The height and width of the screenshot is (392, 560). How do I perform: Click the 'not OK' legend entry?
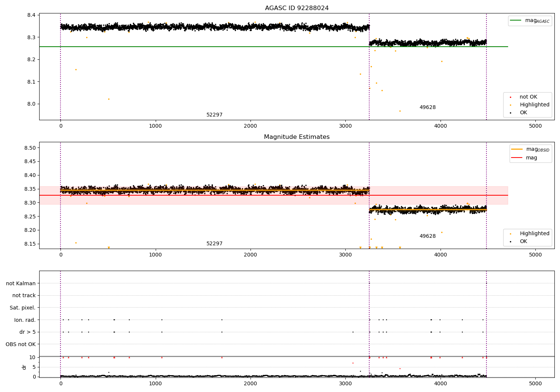coord(528,97)
